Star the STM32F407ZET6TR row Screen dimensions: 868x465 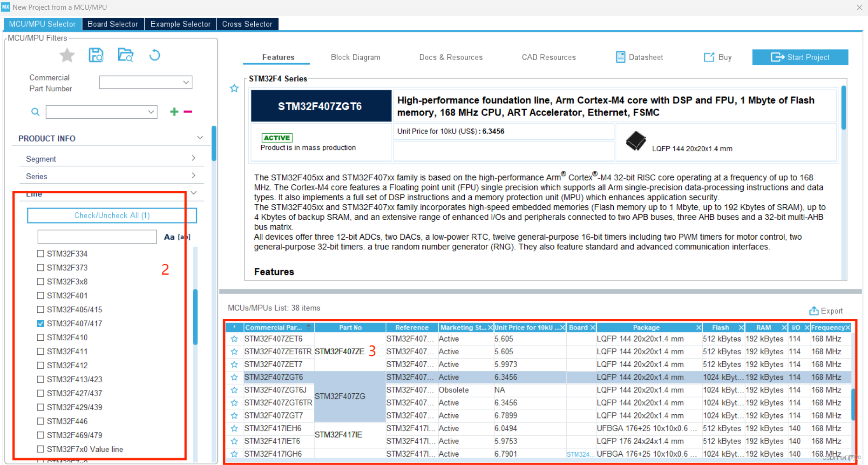coord(234,352)
